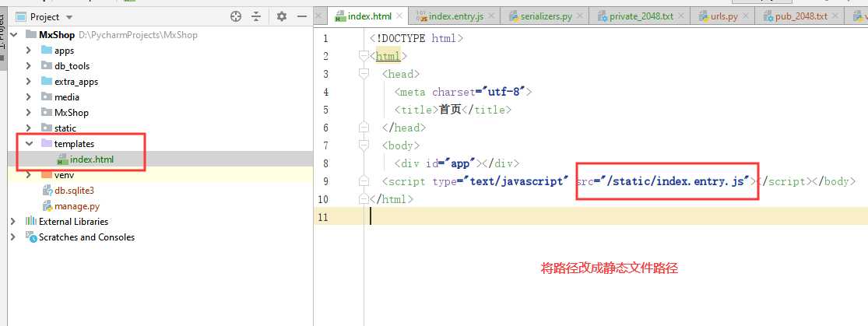Expand External Libraries node
Viewport: 868px width, 326px height.
point(12,222)
